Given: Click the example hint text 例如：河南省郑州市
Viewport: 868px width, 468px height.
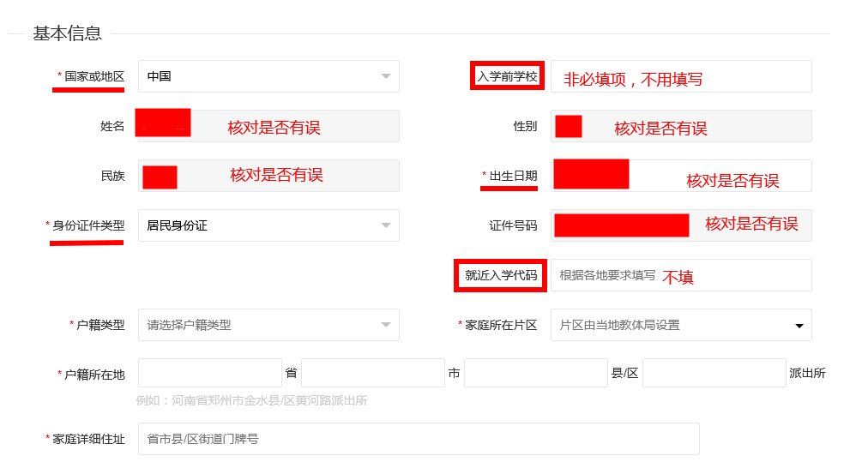Looking at the screenshot, I should click(252, 400).
